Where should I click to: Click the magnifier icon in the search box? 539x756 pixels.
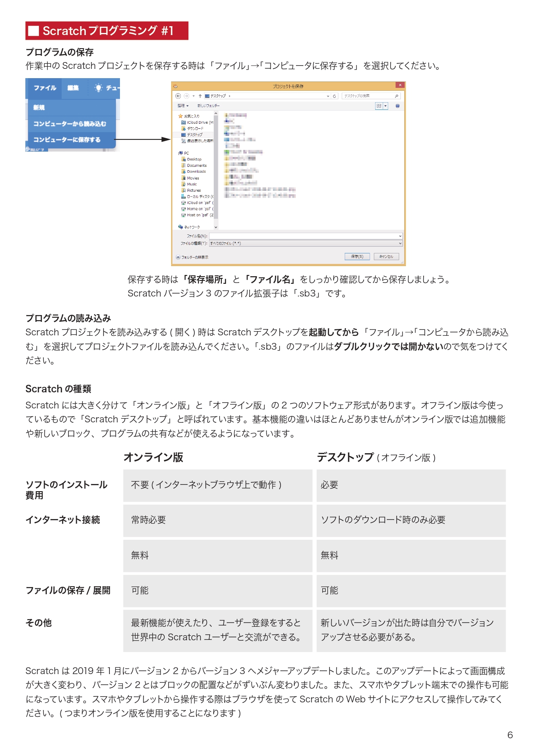[x=397, y=96]
